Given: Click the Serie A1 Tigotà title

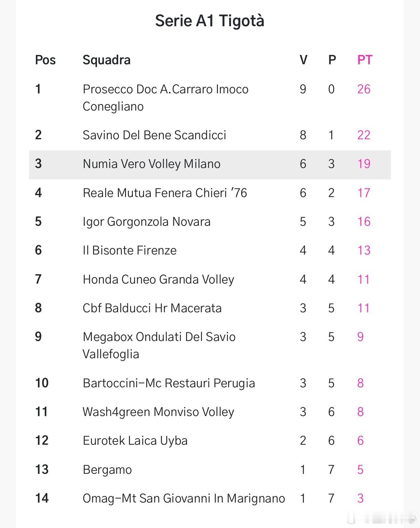Looking at the screenshot, I should tap(210, 21).
